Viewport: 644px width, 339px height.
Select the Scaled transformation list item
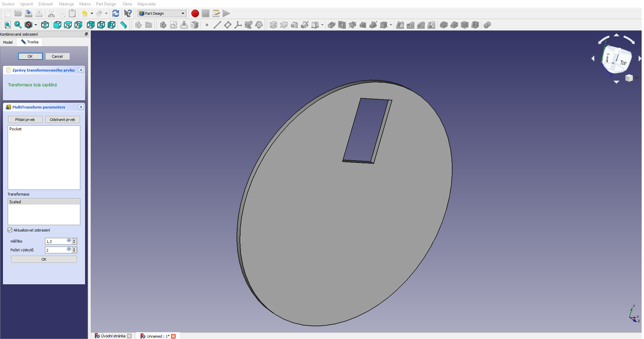(x=44, y=202)
